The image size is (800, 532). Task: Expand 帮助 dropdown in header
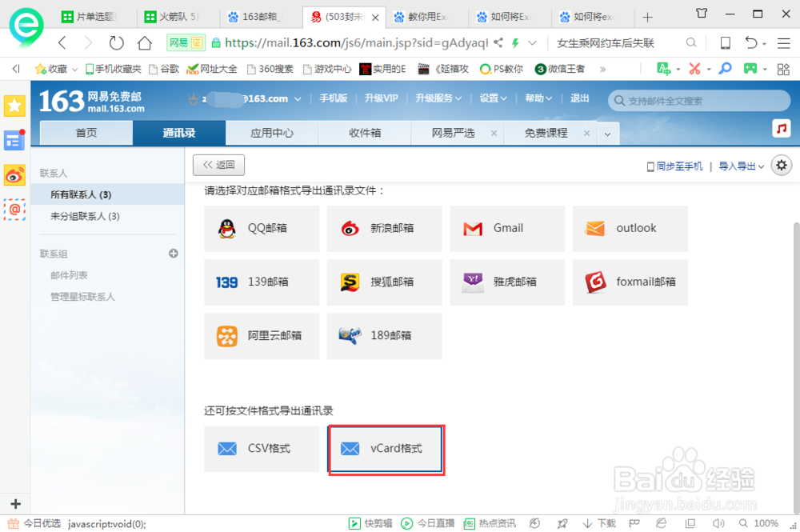point(538,98)
